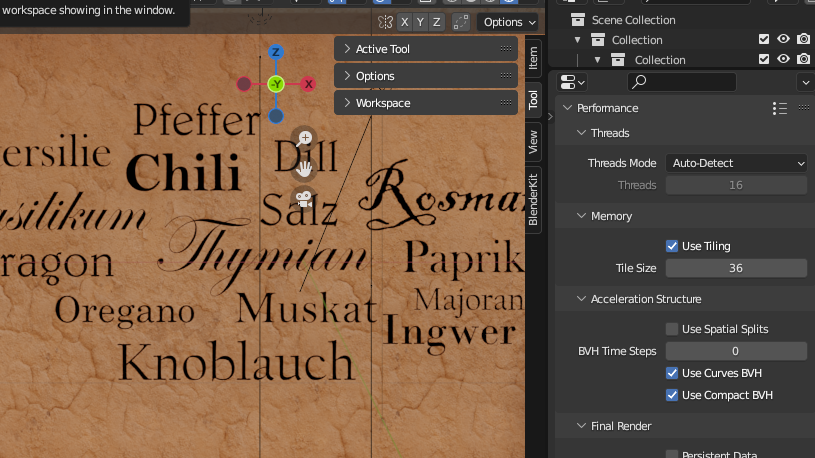The width and height of the screenshot is (815, 458).
Task: Disable the Use Tiling checkbox
Action: [672, 246]
